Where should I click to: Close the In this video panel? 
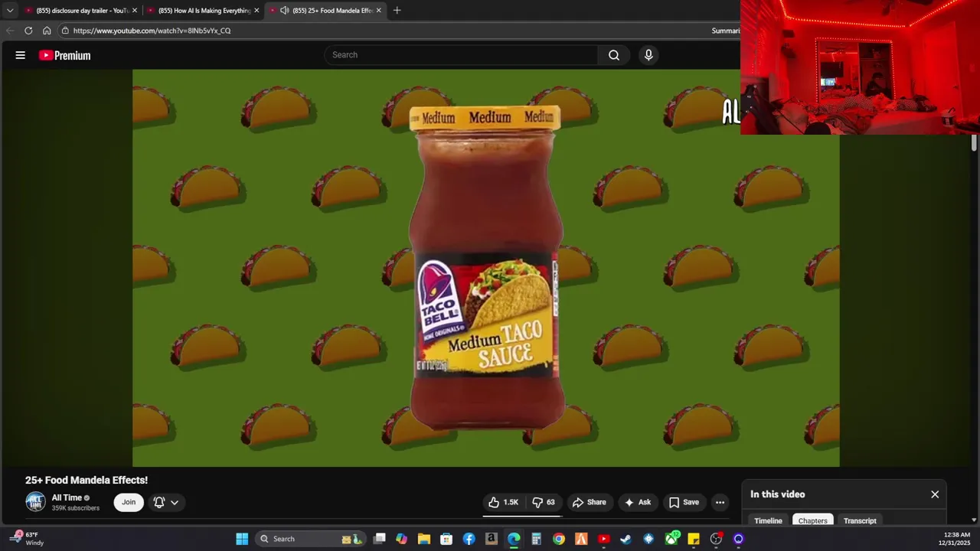point(935,494)
